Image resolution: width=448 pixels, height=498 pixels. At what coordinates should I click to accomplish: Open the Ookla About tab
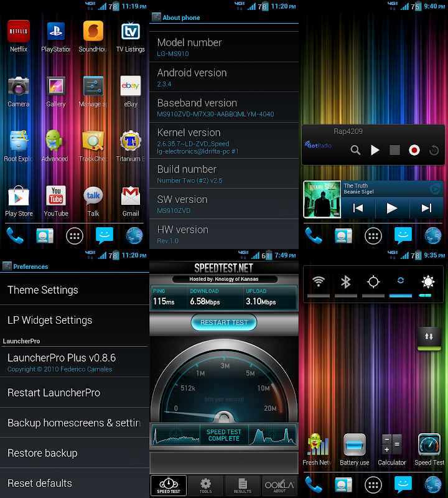tap(279, 486)
